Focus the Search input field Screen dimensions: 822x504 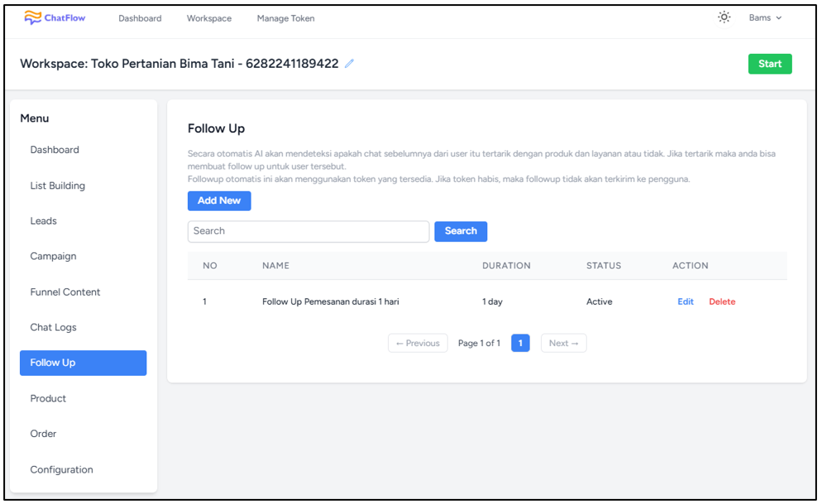pos(308,231)
